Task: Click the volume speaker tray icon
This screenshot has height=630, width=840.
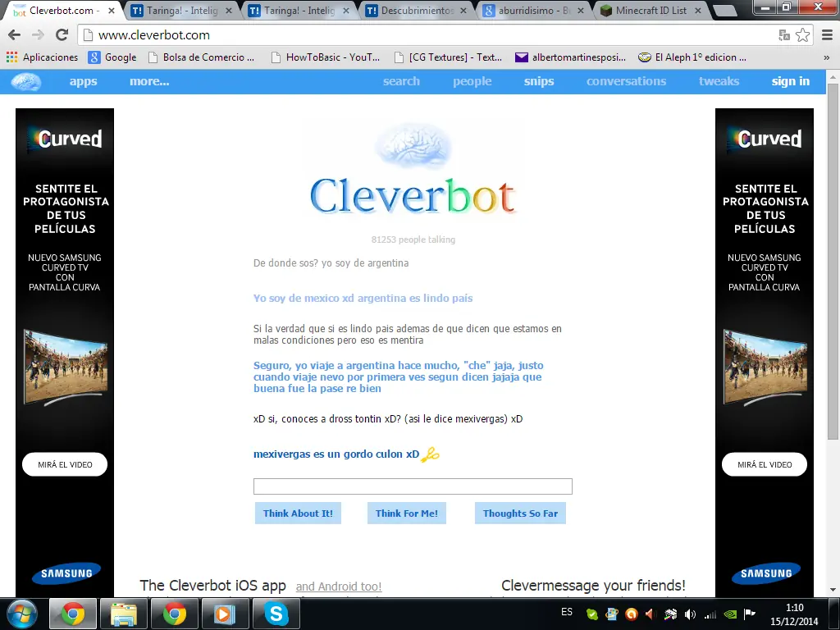Action: click(x=691, y=614)
